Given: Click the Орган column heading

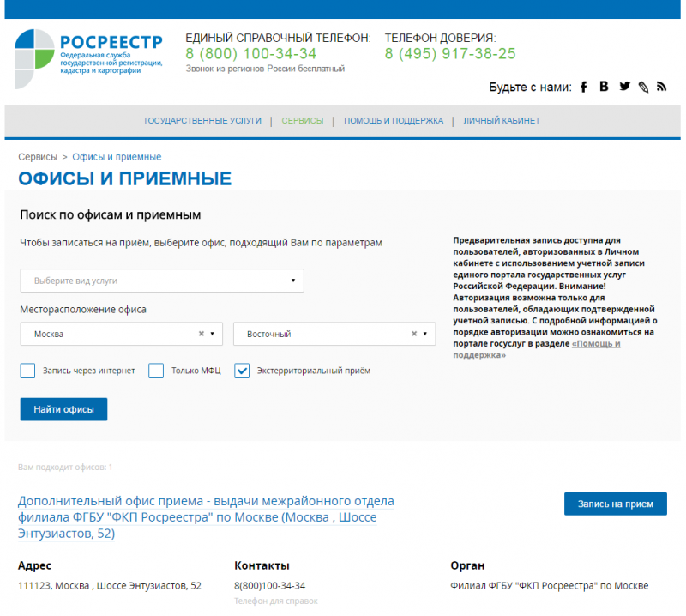Looking at the screenshot, I should (467, 565).
